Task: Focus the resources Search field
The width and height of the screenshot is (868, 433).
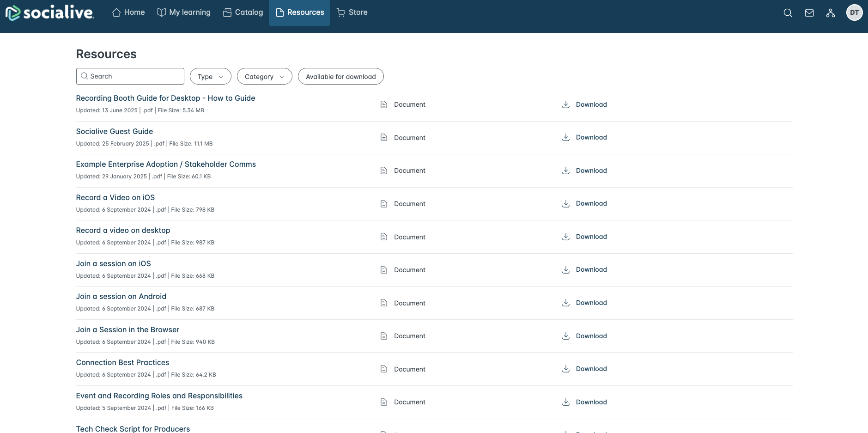Action: pos(130,76)
